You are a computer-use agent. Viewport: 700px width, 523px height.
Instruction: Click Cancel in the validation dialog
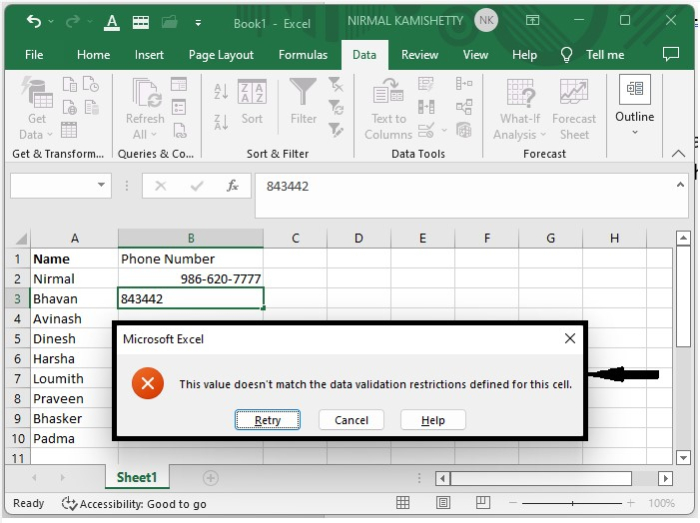click(x=351, y=420)
